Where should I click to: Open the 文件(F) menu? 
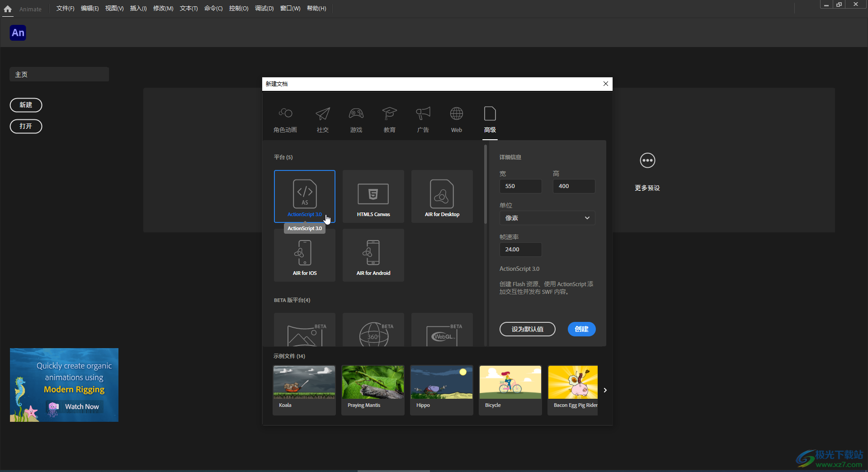click(65, 9)
